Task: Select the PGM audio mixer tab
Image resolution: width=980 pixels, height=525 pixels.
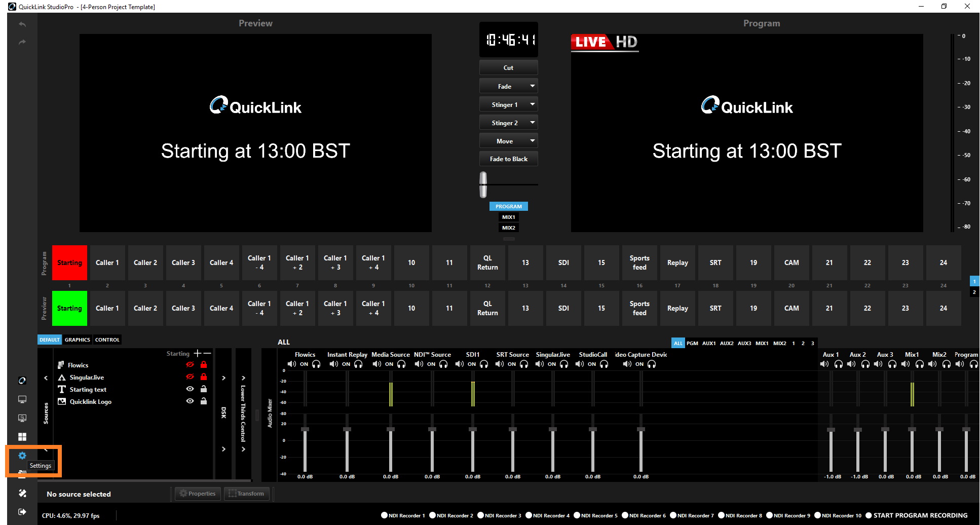Action: [692, 343]
